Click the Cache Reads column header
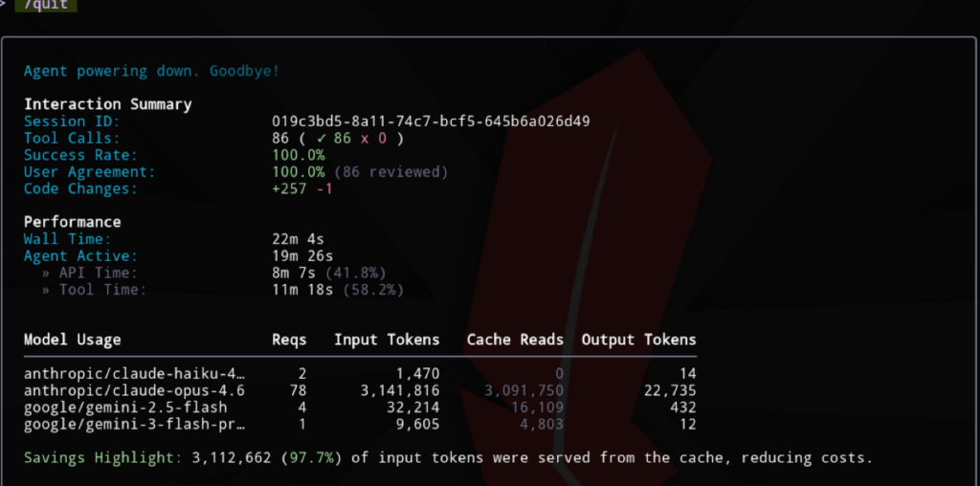The width and height of the screenshot is (980, 486). click(x=515, y=340)
